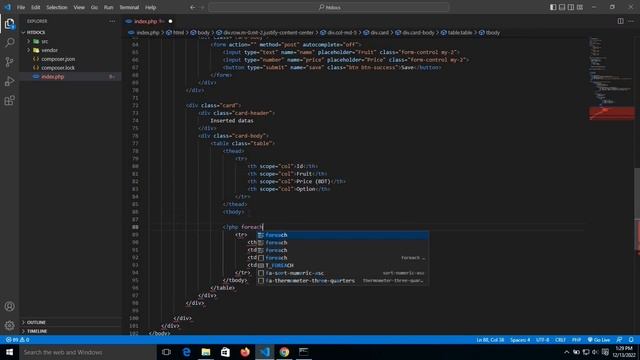Click the feedback icon in status bar

pyautogui.click(x=619, y=340)
